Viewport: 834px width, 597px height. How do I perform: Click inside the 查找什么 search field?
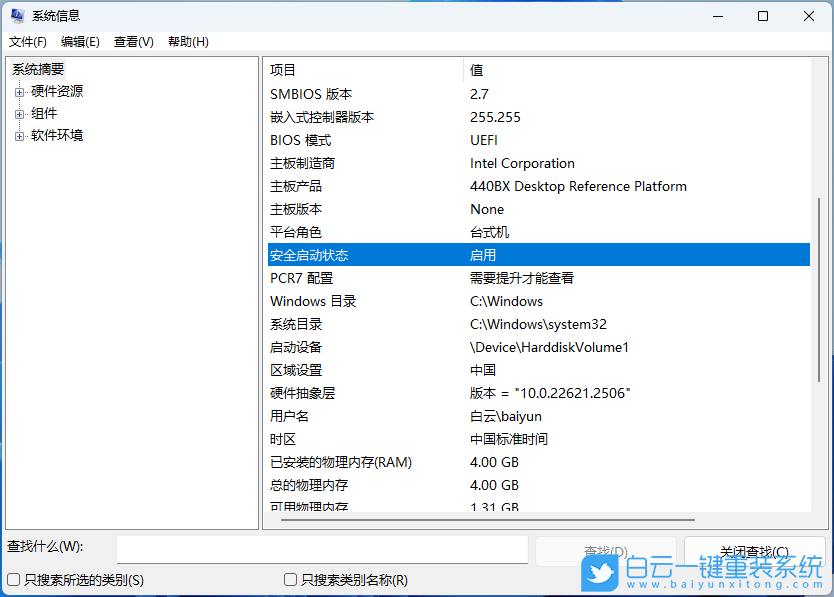click(322, 549)
